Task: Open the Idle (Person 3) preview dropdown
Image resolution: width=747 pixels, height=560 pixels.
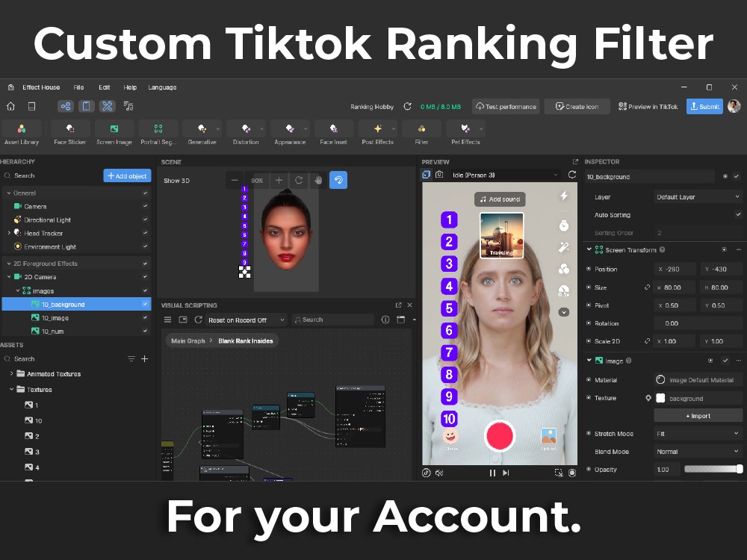Action: (x=505, y=175)
